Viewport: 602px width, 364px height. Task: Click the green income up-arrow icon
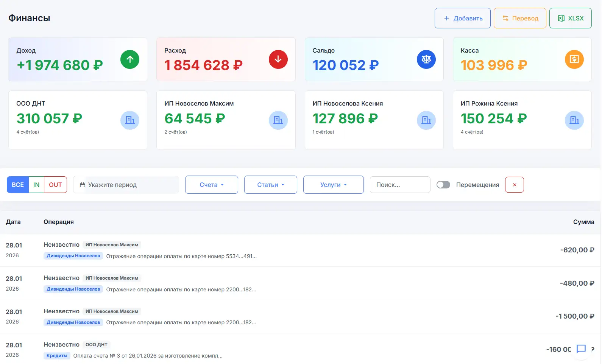130,59
